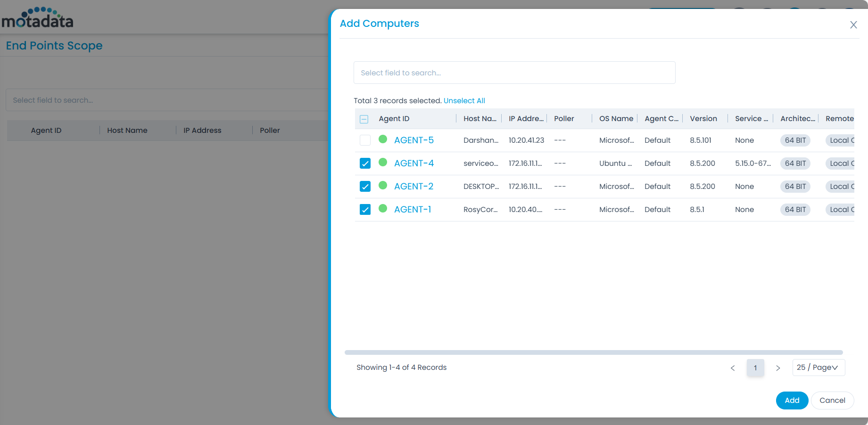
Task: Check the AGENT-5 row checkbox
Action: point(365,140)
